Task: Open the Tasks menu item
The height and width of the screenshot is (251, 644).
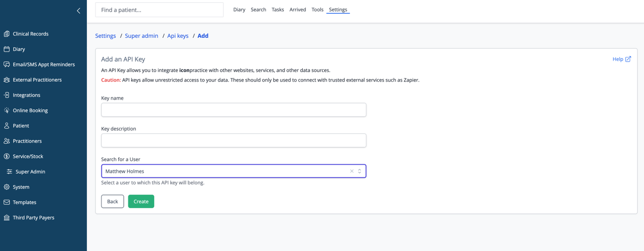Action: click(278, 10)
